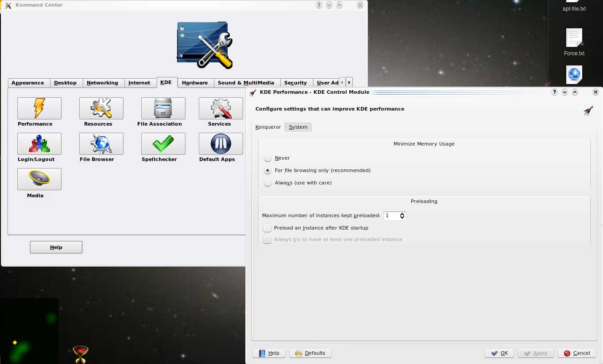Click the Defaults button
This screenshot has width=603, height=364.
[x=310, y=353]
